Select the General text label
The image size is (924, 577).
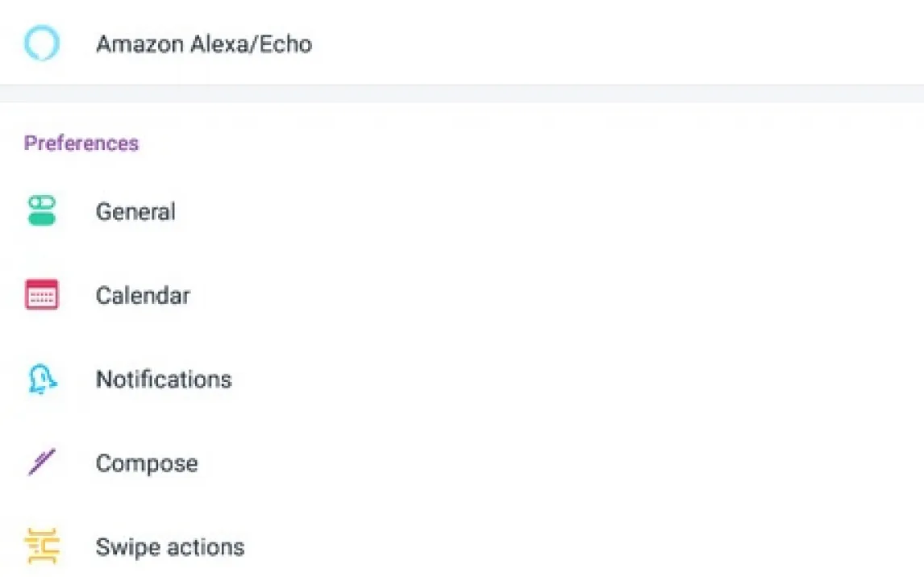135,212
